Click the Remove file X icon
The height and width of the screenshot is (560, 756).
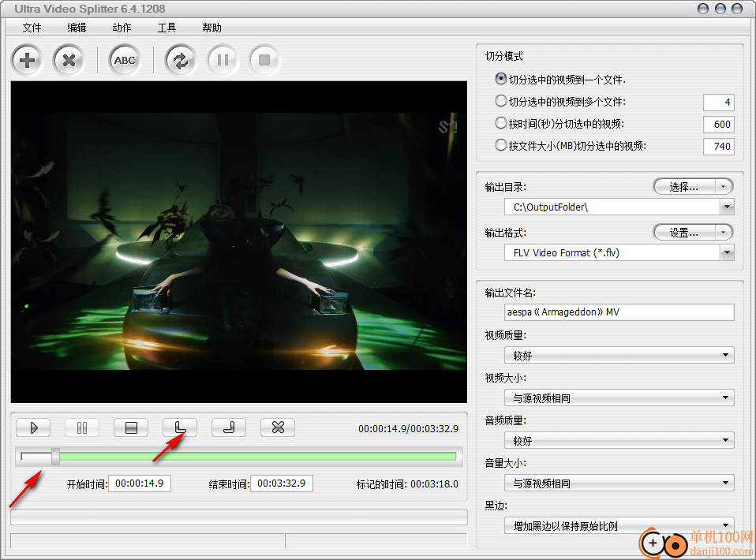click(x=69, y=60)
